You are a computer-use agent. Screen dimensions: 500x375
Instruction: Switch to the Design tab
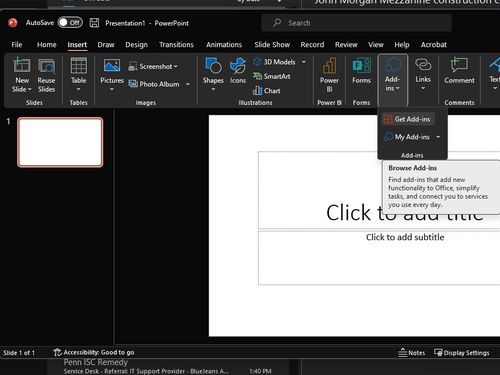pyautogui.click(x=136, y=45)
